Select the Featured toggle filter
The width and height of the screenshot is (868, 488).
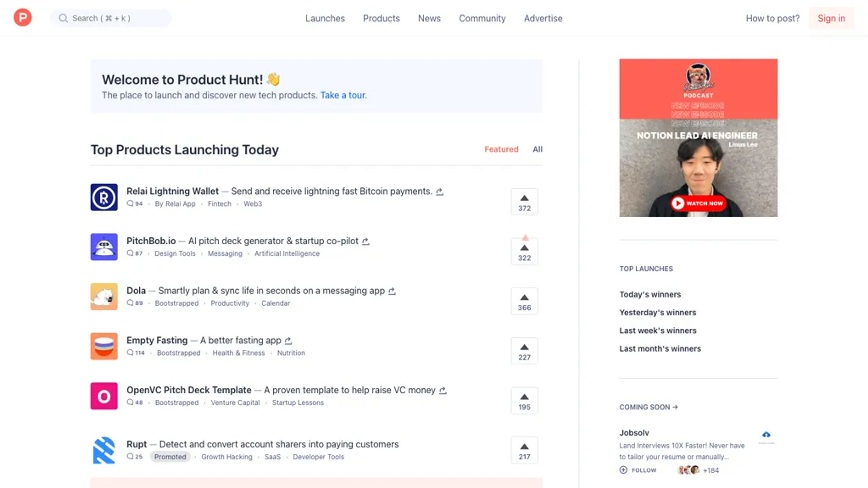[501, 149]
